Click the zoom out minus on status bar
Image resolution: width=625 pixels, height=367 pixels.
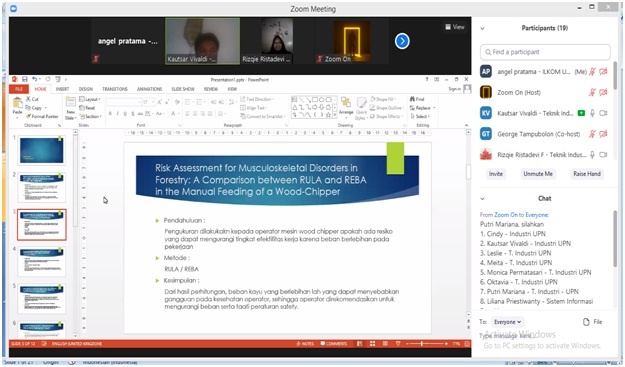tap(407, 343)
